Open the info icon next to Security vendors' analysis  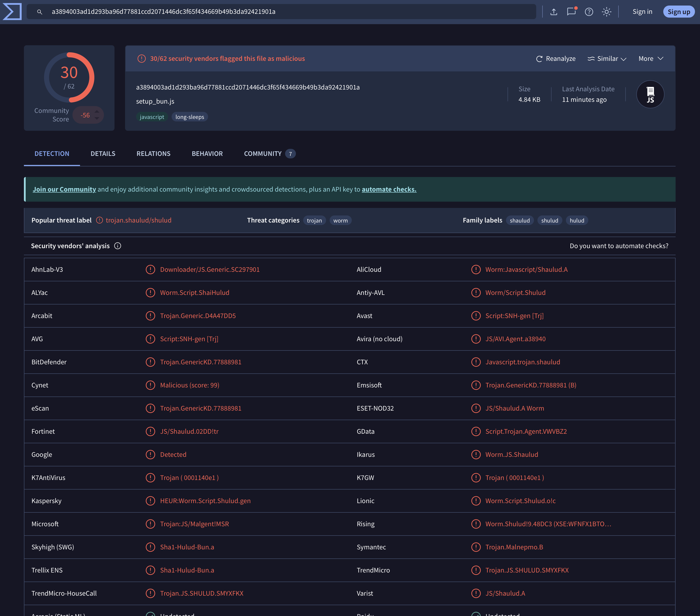pyautogui.click(x=118, y=246)
